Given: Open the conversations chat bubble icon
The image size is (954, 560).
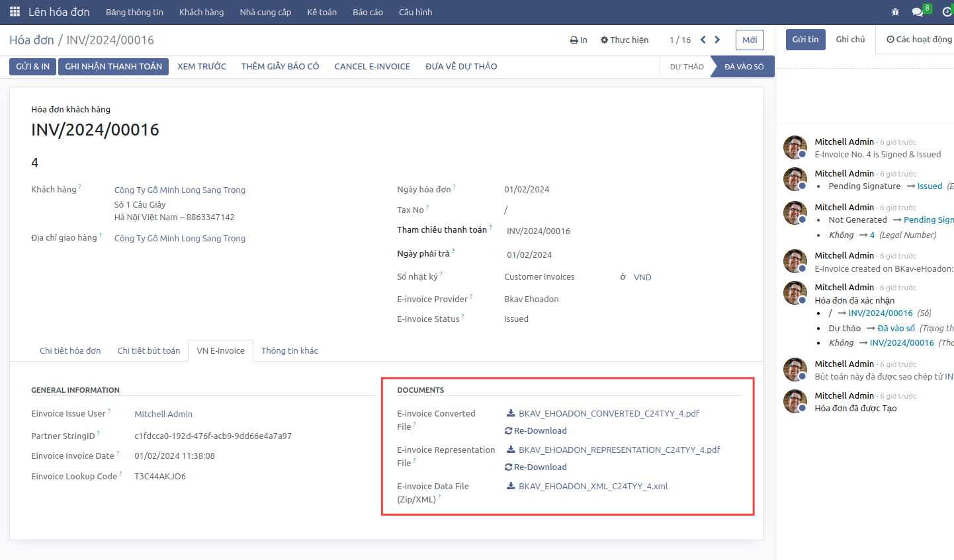Looking at the screenshot, I should click(917, 12).
